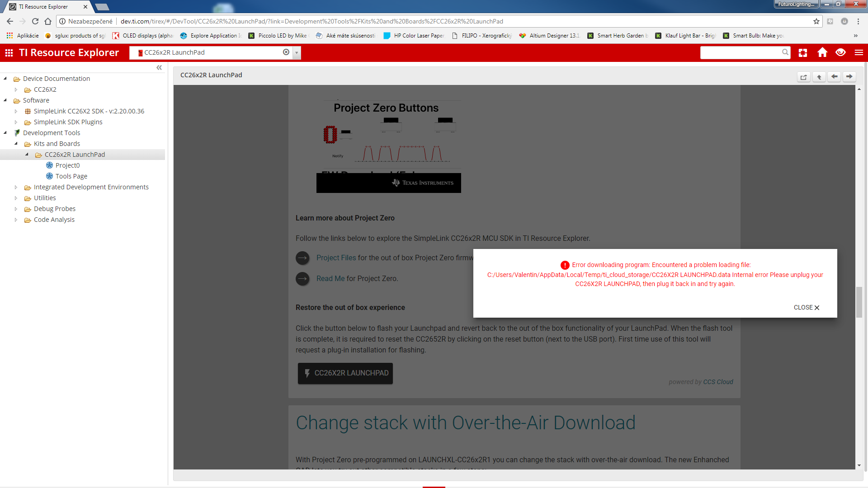
Task: Expand the Integrated Development Environments folder
Action: [16, 187]
